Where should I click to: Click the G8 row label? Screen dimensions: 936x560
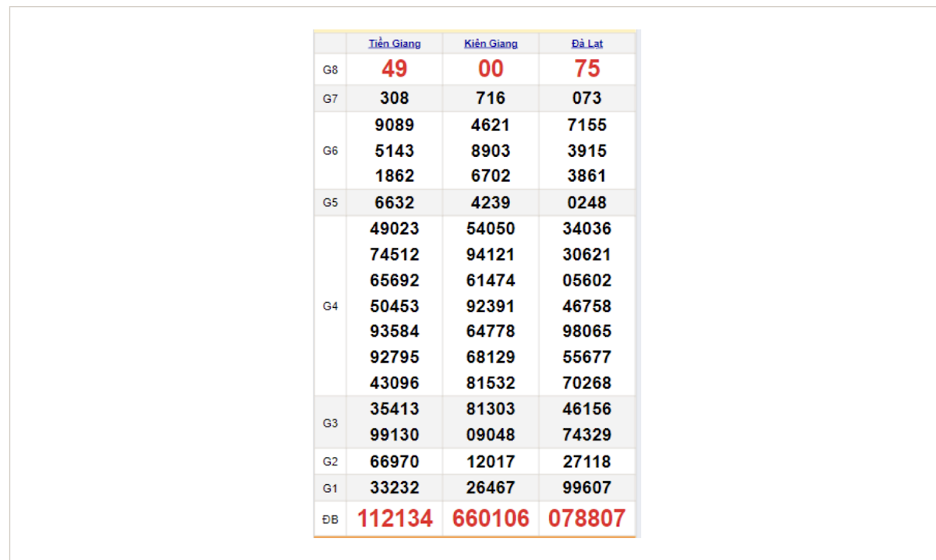[x=331, y=70]
